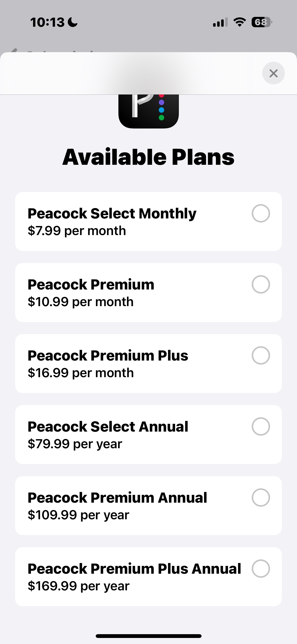Tap the $10.99 per month price text

click(x=81, y=302)
